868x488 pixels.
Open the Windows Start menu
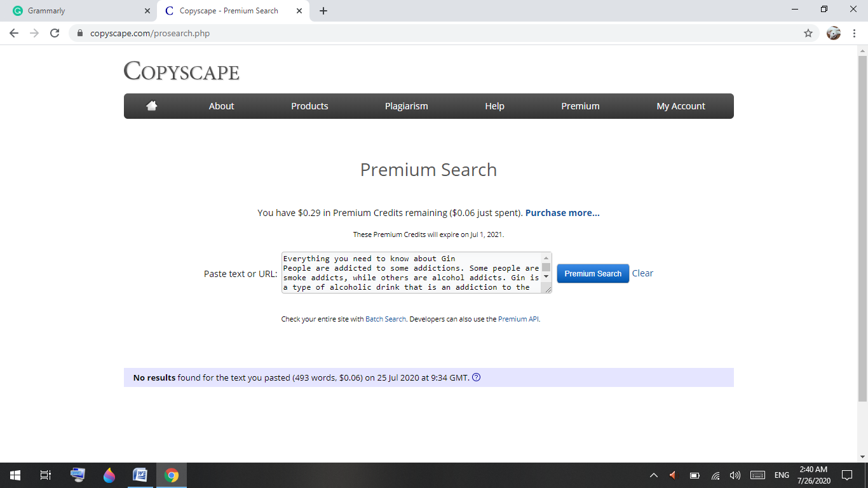pos(15,475)
